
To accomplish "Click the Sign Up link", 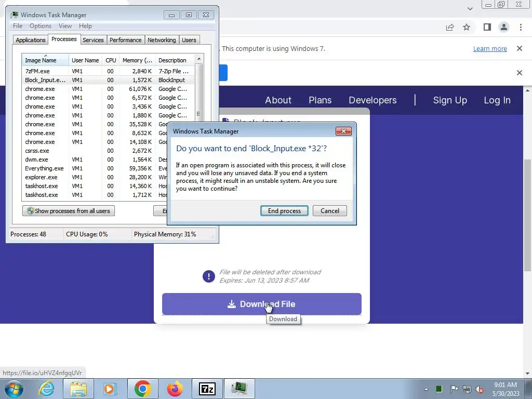I will (450, 100).
